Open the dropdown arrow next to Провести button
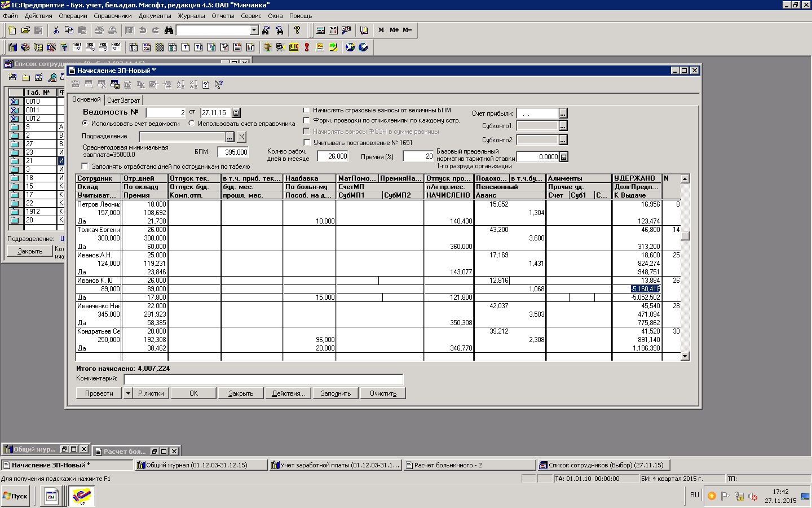Screen dimensions: 812x508 click(128, 393)
